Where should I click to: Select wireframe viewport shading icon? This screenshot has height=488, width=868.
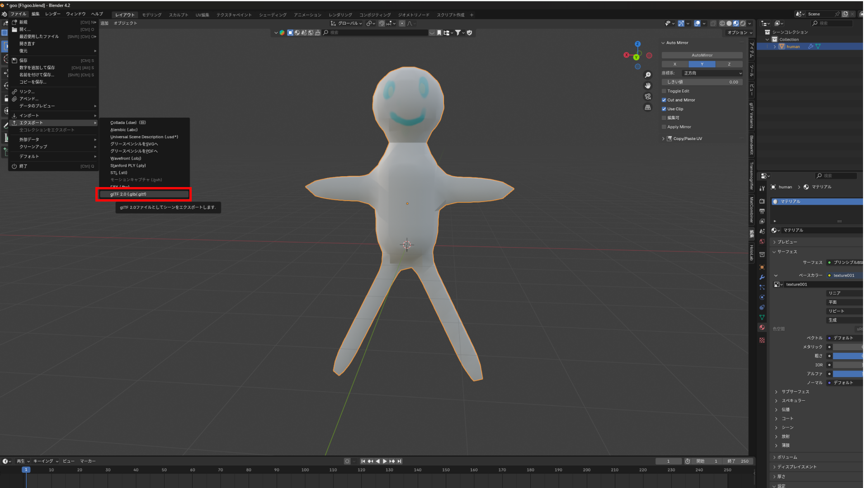(x=722, y=23)
